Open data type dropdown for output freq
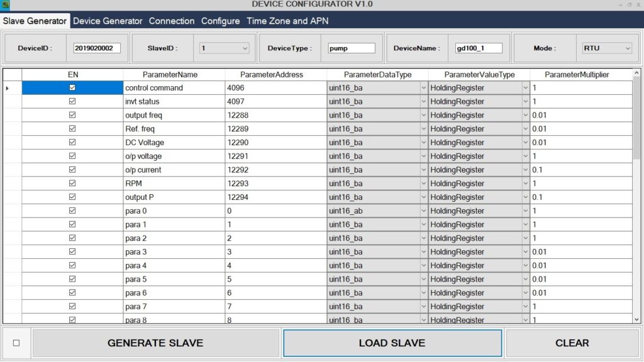This screenshot has height=362, width=644. [423, 116]
